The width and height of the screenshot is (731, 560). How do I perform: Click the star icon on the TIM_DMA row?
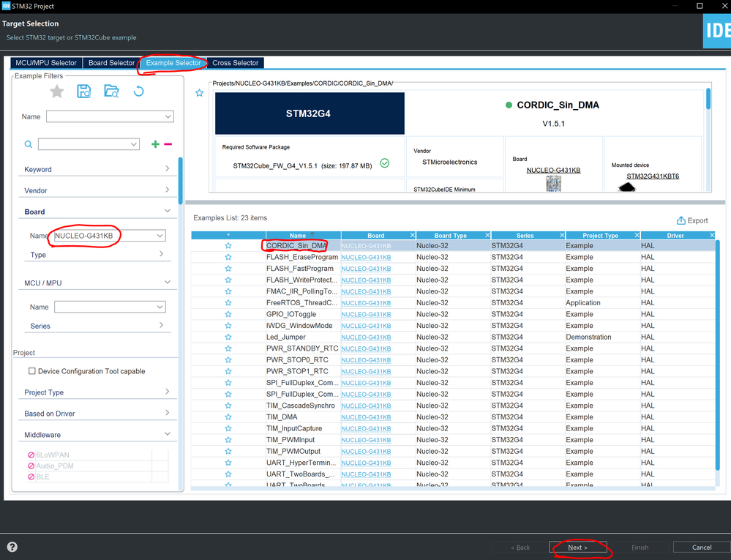pyautogui.click(x=228, y=417)
